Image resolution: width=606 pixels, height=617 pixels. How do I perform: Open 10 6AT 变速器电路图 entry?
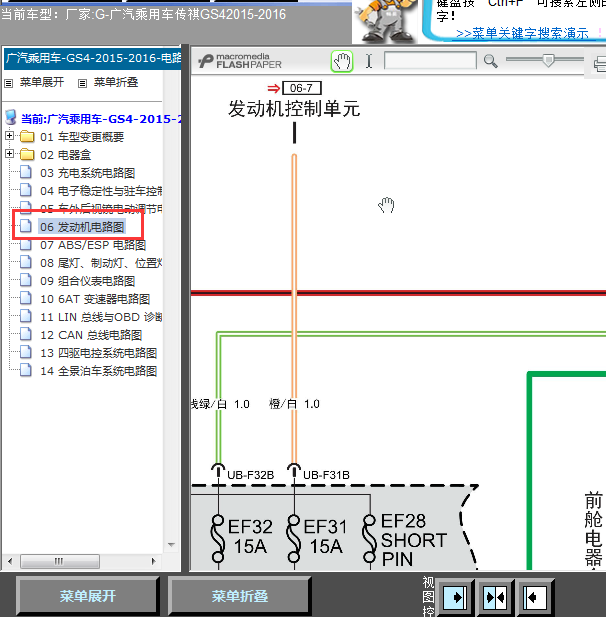(95, 299)
